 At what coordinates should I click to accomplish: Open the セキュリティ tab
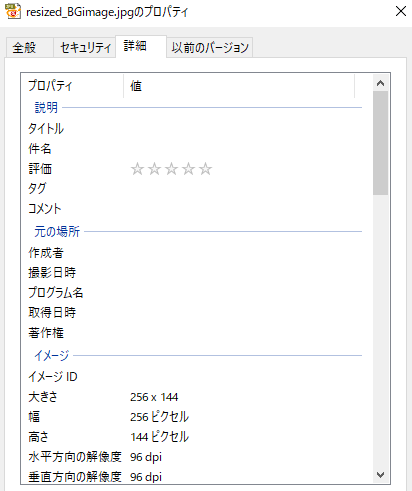[85, 48]
